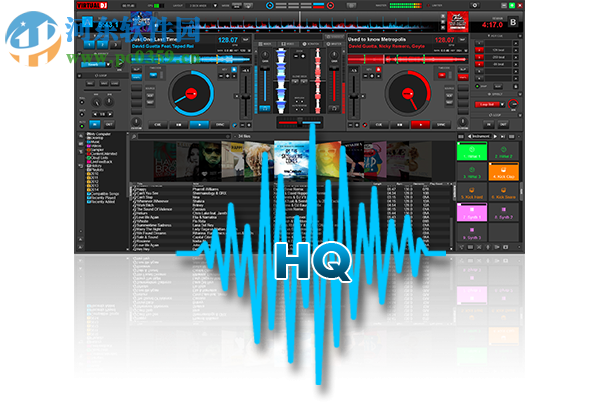Image resolution: width=600 pixels, height=403 pixels.
Task: Turn deck B effect parameter knob
Action: [x=513, y=104]
